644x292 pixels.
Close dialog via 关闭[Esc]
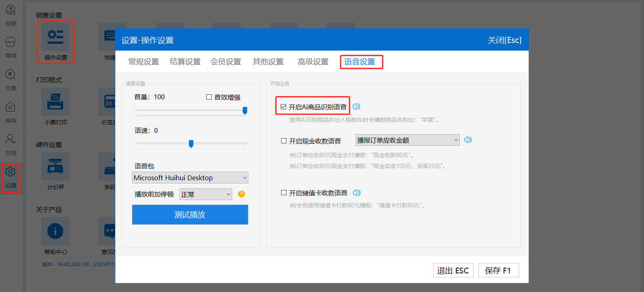tap(504, 40)
